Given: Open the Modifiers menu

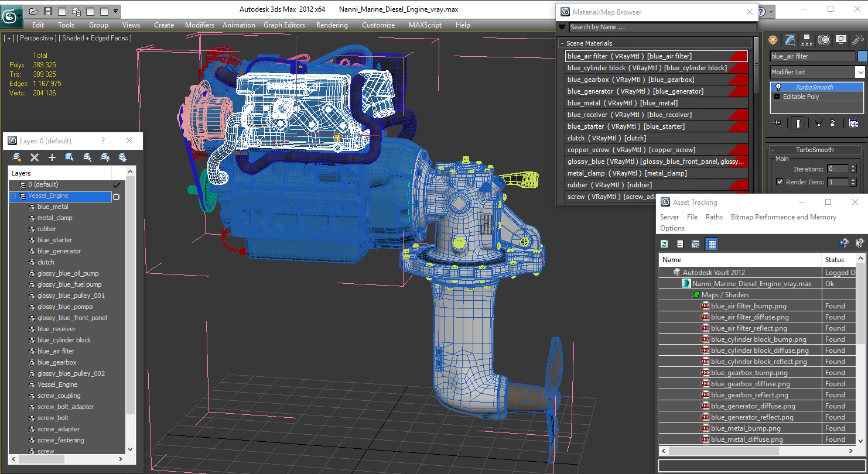Looking at the screenshot, I should tap(200, 25).
